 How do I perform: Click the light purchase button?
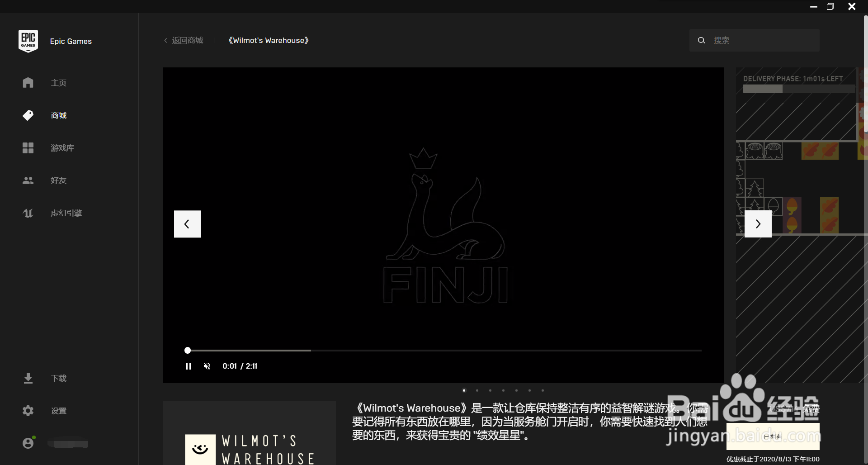773,437
